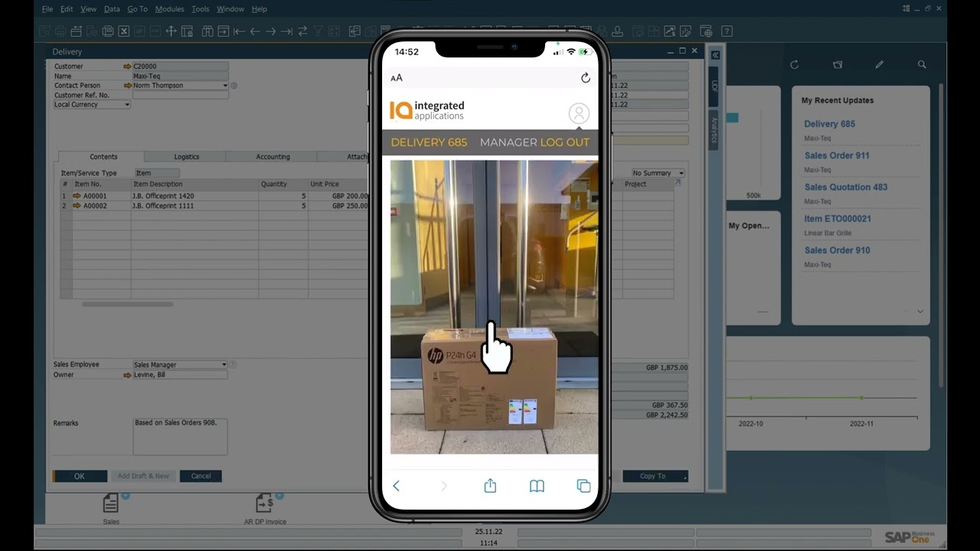Click the globe web browser toolbar icon

(x=707, y=31)
